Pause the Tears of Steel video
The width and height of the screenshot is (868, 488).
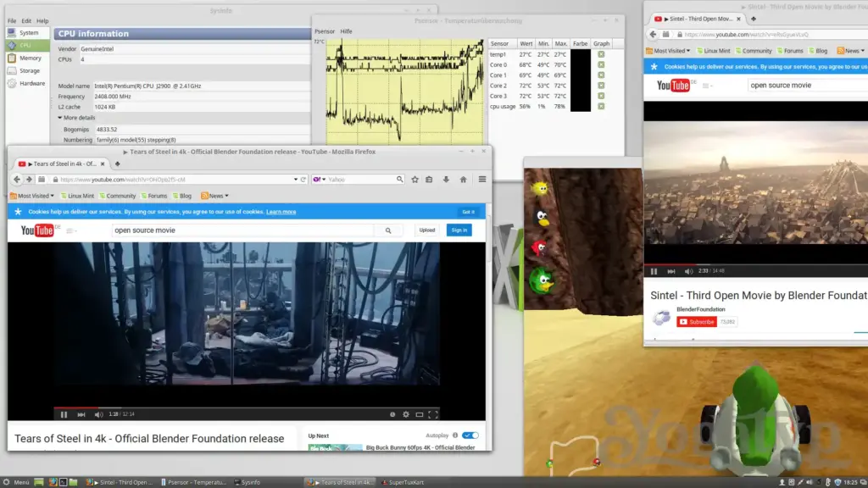[x=64, y=414]
